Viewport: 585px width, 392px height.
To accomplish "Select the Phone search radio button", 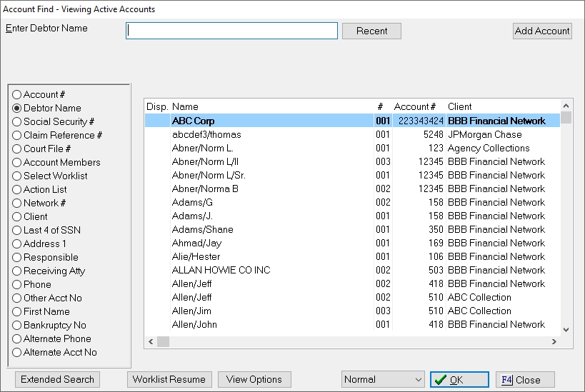I will (17, 285).
